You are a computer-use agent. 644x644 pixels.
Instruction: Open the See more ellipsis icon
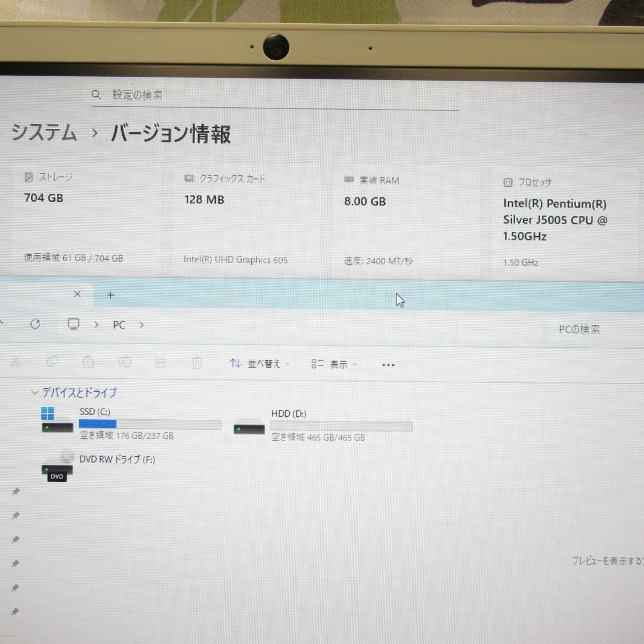coord(388,364)
